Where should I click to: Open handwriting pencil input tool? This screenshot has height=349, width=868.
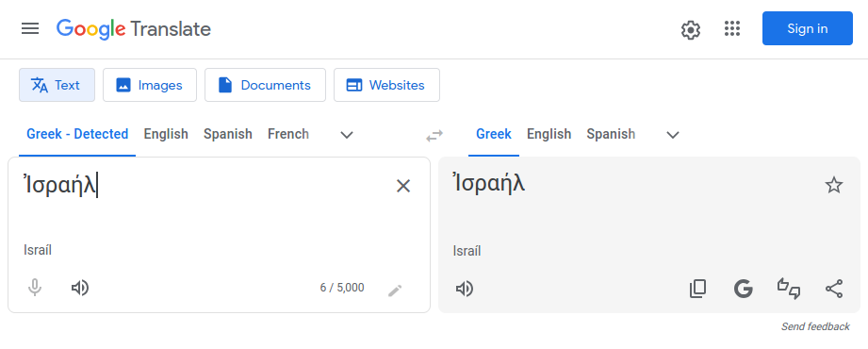[x=395, y=291]
